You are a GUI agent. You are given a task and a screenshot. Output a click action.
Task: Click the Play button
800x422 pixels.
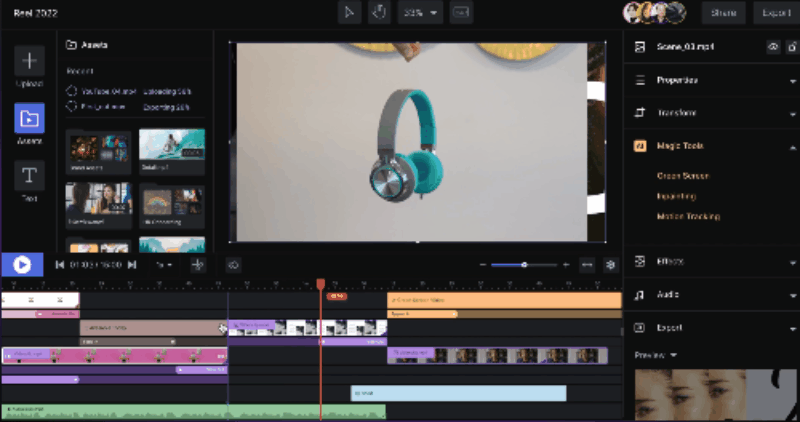(22, 264)
